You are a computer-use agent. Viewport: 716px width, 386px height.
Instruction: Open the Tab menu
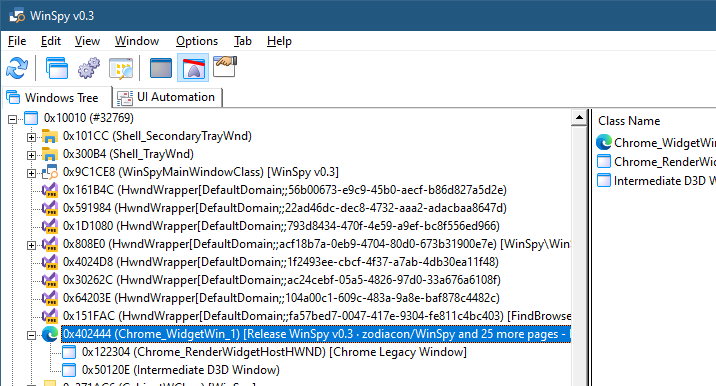tap(242, 41)
